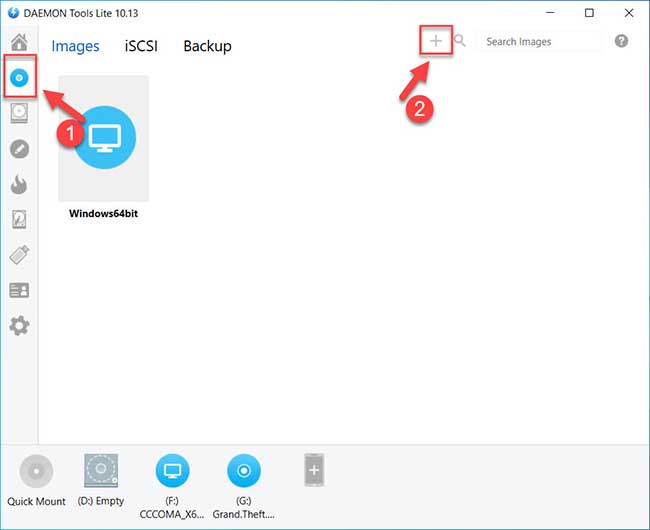Add a mobile device with plus icon
650x530 pixels.
tap(314, 470)
